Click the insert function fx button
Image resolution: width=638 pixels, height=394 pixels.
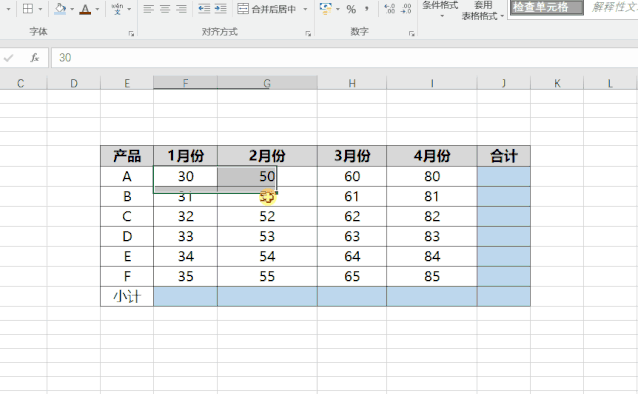coord(35,58)
